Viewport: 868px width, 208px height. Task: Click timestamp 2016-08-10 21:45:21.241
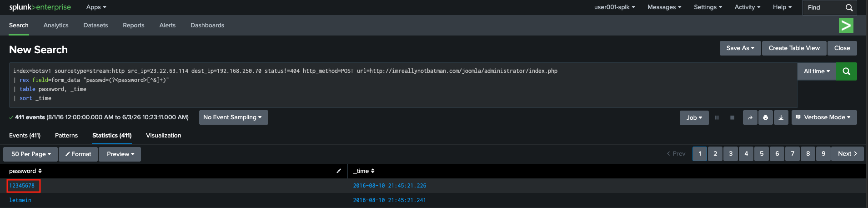390,200
